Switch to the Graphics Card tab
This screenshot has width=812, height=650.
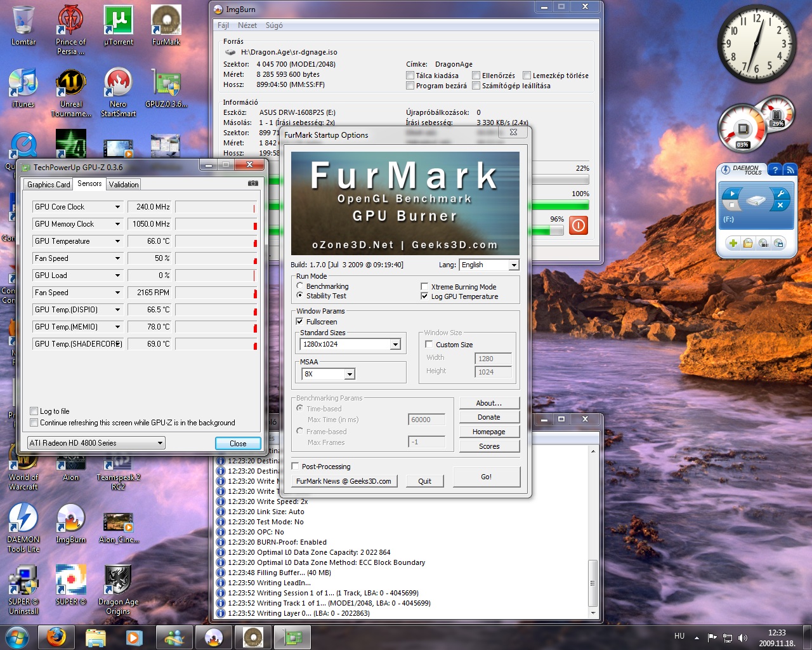pos(48,185)
